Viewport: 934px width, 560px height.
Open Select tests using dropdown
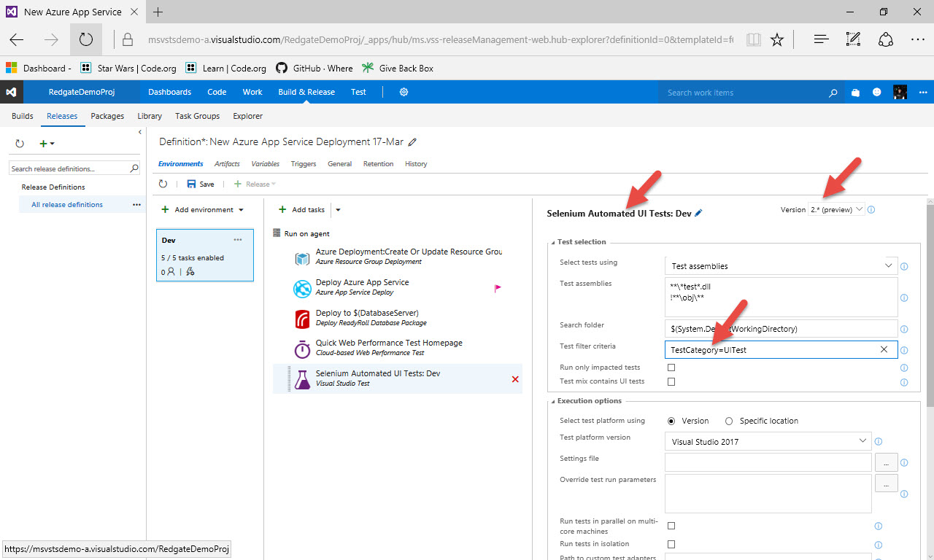click(x=781, y=266)
